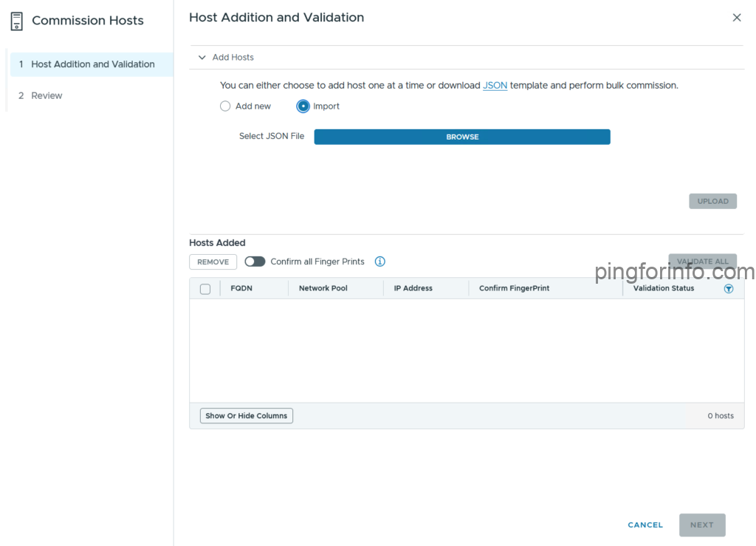Click the Commission Hosts server icon
The height and width of the screenshot is (546, 756).
(16, 21)
